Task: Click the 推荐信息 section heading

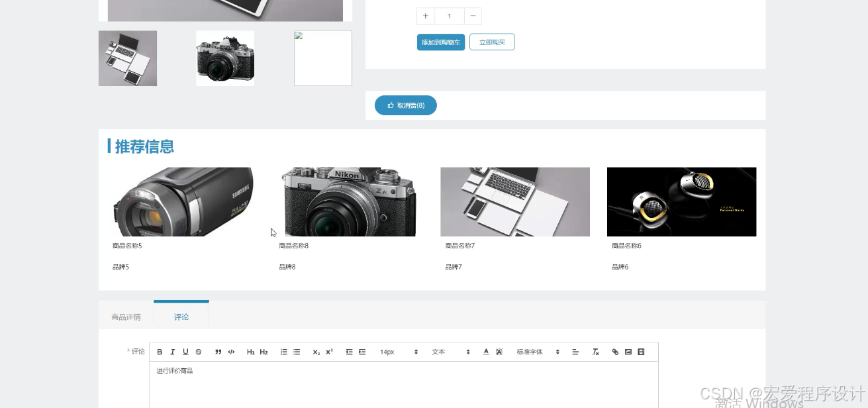Action: [x=144, y=146]
